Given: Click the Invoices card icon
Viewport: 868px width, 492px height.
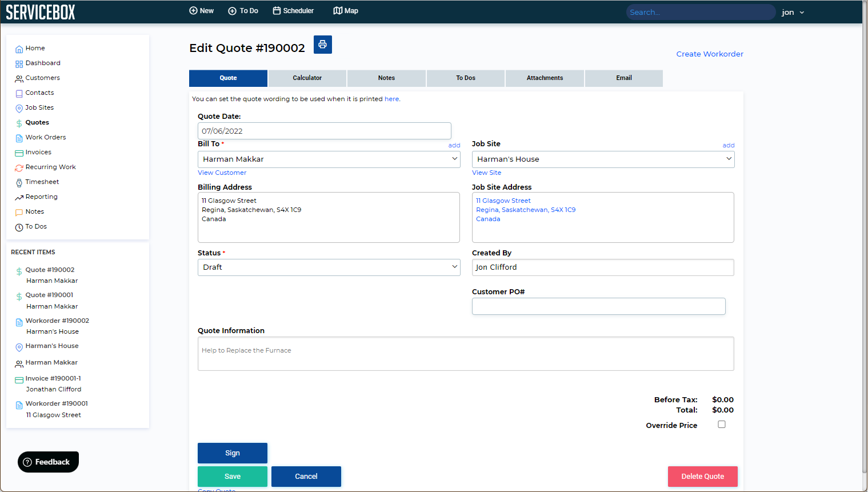Looking at the screenshot, I should point(19,153).
